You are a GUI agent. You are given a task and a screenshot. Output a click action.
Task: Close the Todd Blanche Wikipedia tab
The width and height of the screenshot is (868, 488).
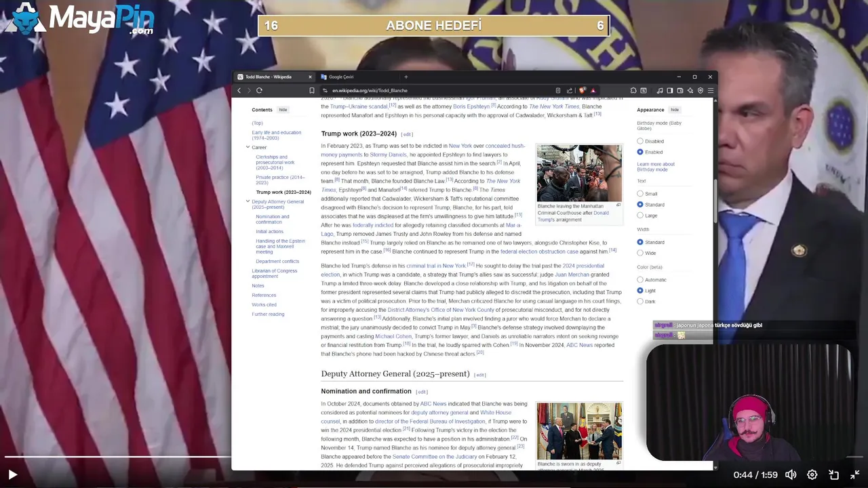click(311, 77)
